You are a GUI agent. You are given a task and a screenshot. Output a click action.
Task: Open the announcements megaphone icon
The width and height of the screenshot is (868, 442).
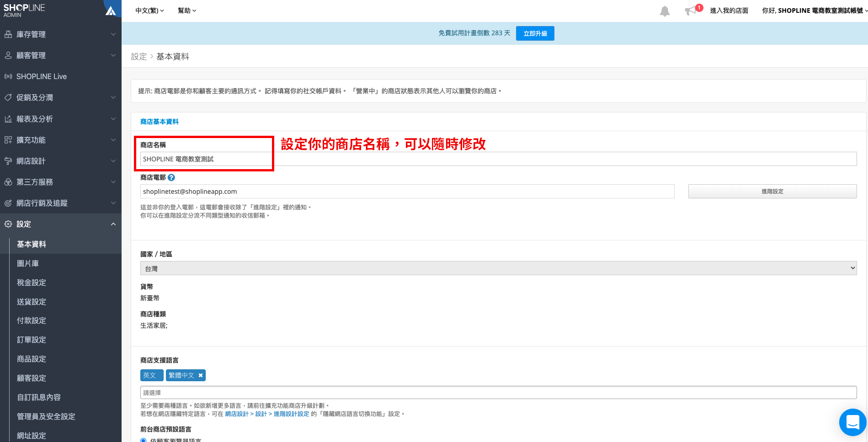(x=690, y=11)
